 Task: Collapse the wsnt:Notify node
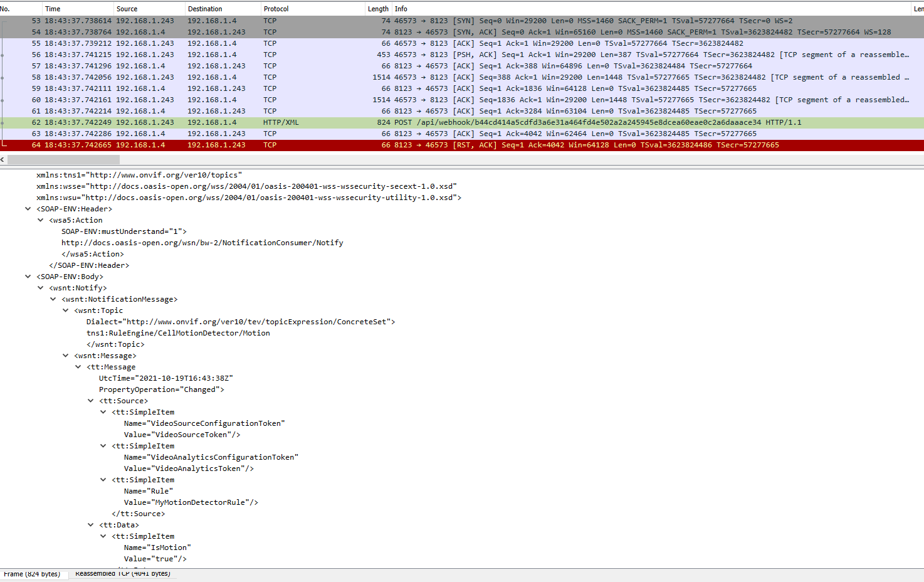(x=41, y=288)
